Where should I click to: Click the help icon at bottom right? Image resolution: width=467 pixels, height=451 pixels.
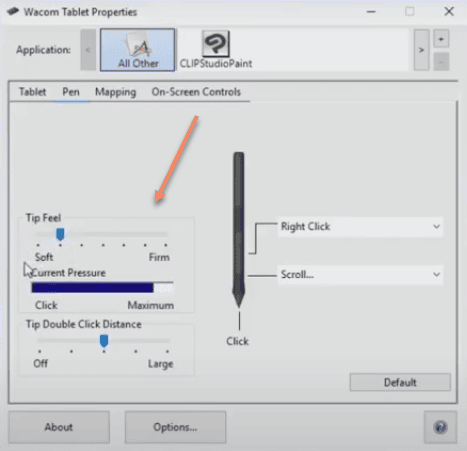point(440,427)
